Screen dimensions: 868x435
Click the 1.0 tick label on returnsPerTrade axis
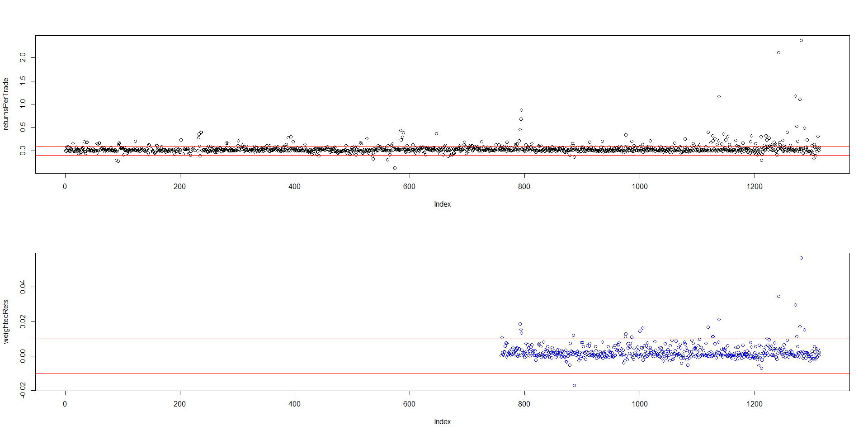[x=23, y=104]
